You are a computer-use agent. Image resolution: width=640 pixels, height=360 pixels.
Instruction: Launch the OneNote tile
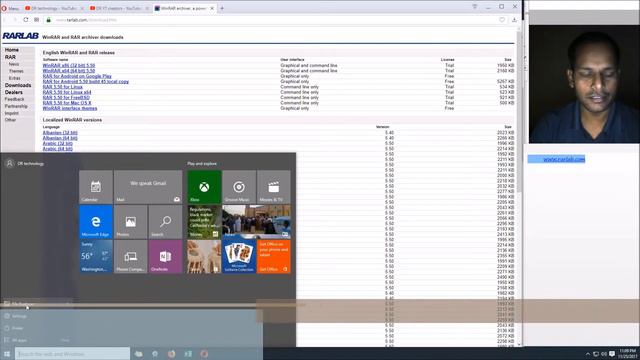[x=165, y=256]
